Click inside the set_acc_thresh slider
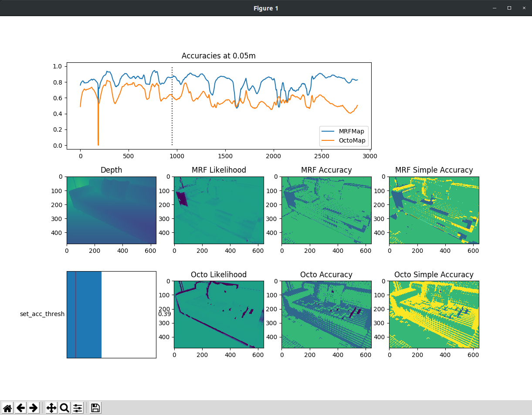The image size is (532, 415). tap(111, 314)
